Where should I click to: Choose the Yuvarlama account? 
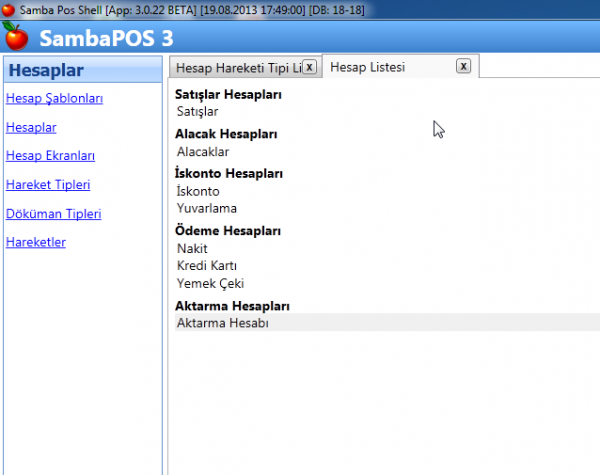tap(206, 208)
